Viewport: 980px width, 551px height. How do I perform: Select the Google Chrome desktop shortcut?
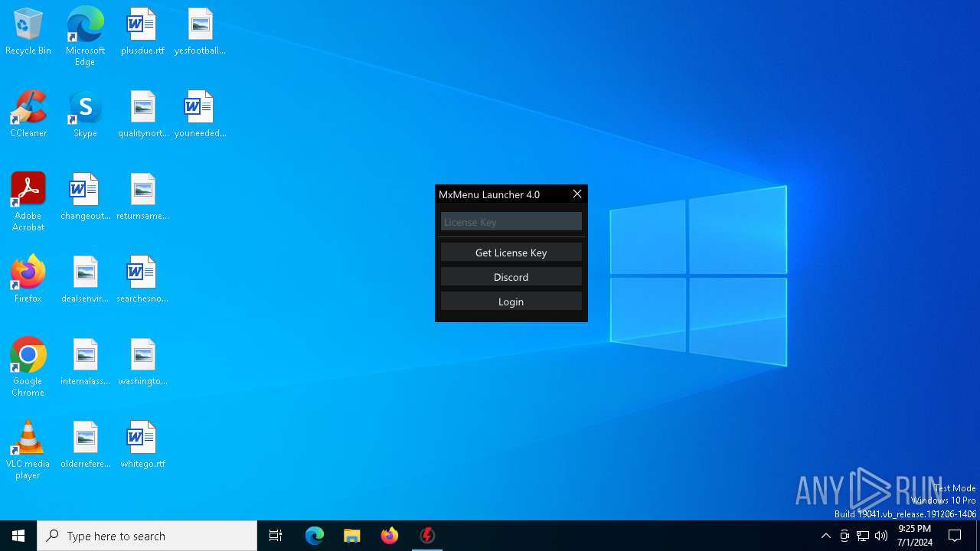point(28,367)
